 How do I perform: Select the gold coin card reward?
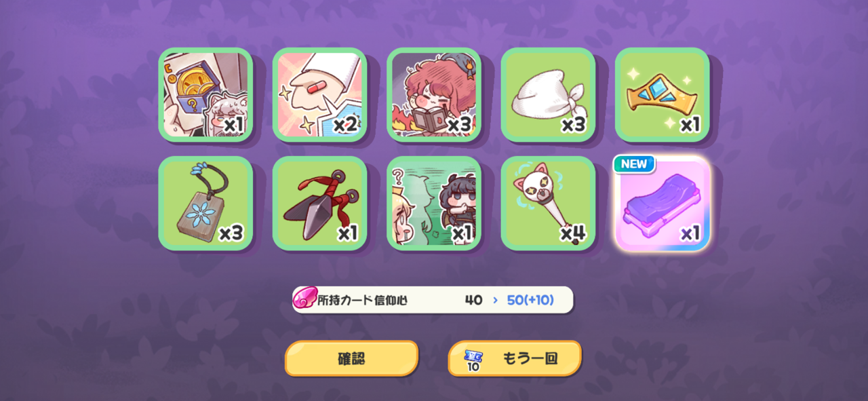click(x=205, y=94)
